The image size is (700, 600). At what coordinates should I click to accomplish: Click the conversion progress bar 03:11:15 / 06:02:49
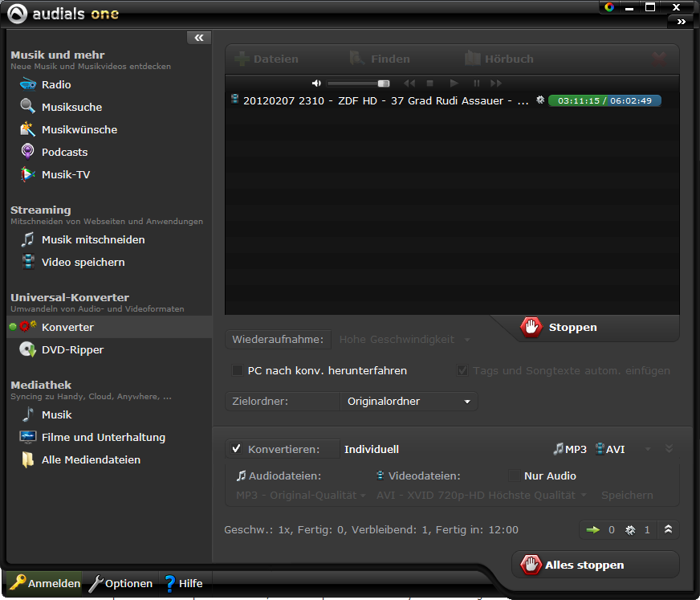tap(604, 100)
